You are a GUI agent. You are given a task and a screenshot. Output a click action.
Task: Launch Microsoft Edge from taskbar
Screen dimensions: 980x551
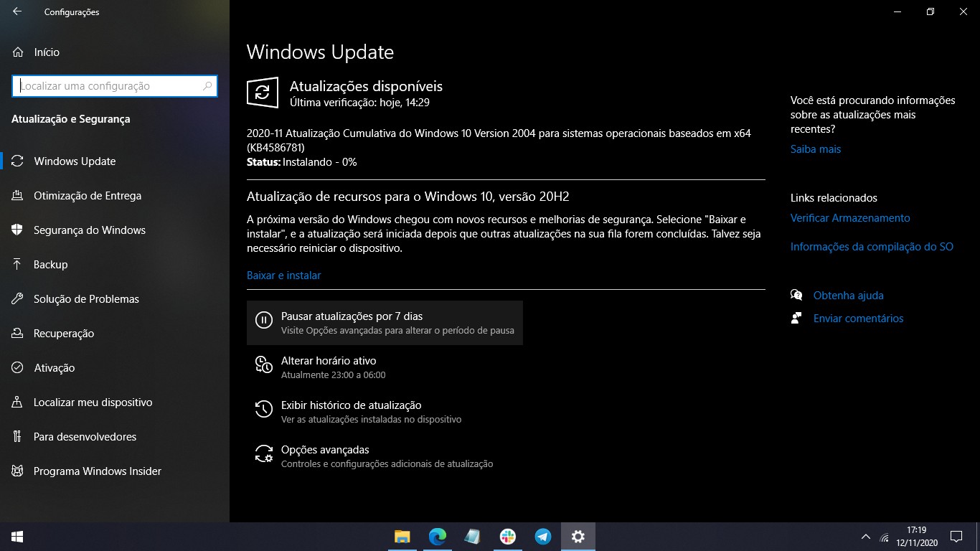pyautogui.click(x=437, y=537)
